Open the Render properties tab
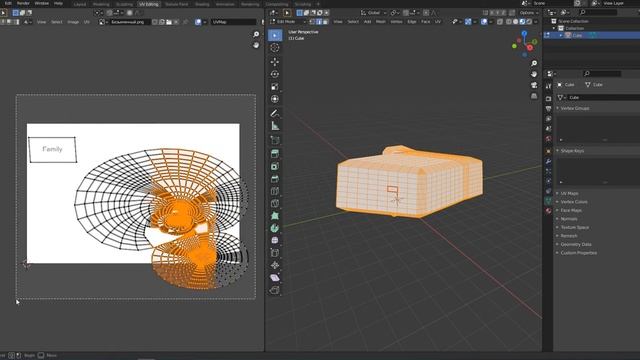Viewport: 640px width, 360px height. point(548,98)
